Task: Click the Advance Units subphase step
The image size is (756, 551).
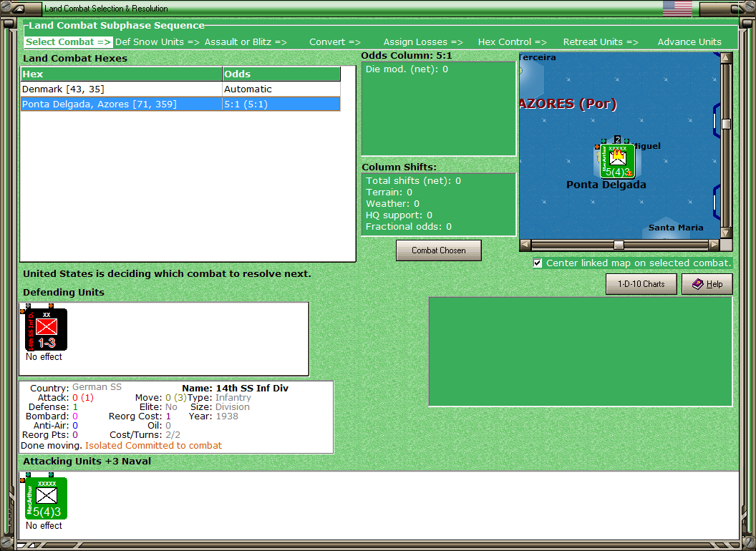Action: [x=689, y=42]
